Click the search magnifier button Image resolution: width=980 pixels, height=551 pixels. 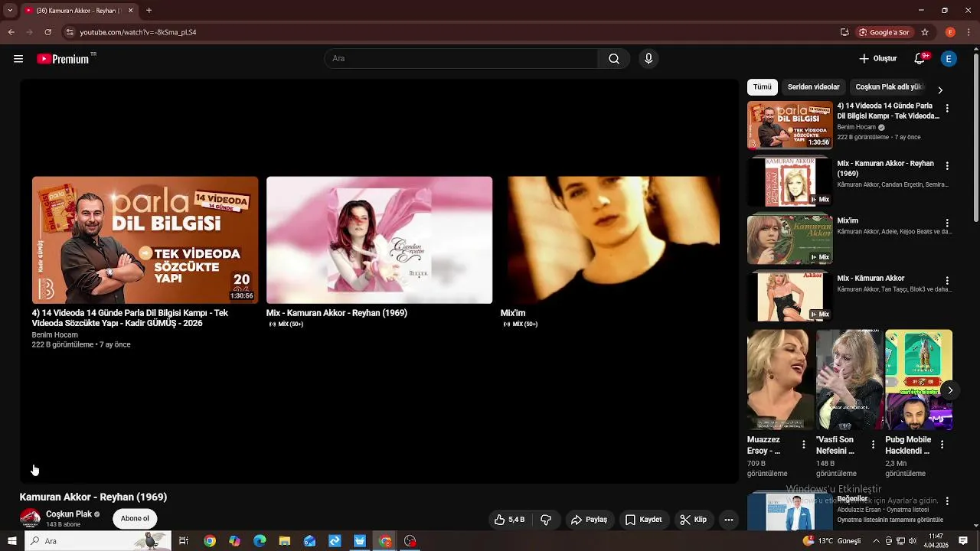pos(614,59)
